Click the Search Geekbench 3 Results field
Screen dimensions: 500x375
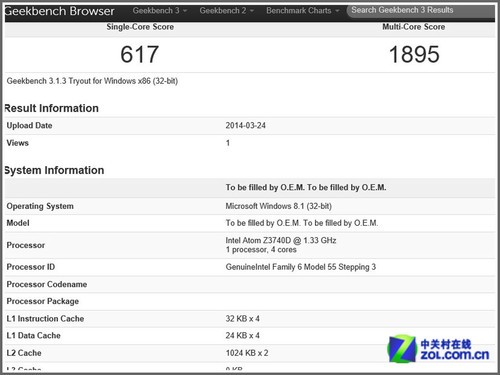coord(421,11)
